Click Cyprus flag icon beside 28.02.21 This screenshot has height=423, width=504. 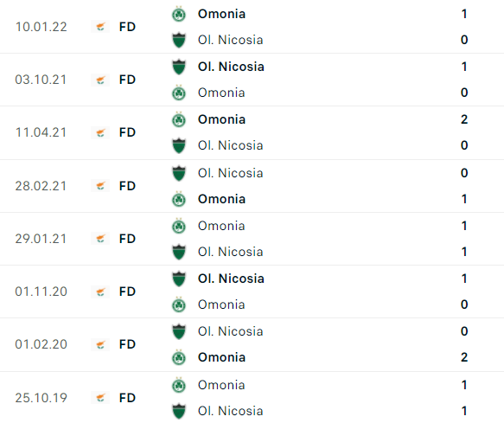(100, 186)
